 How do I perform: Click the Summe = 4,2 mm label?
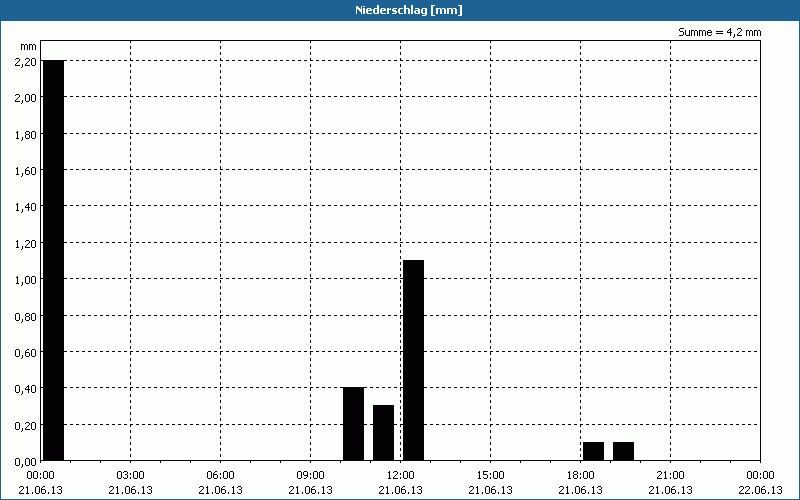(719, 33)
